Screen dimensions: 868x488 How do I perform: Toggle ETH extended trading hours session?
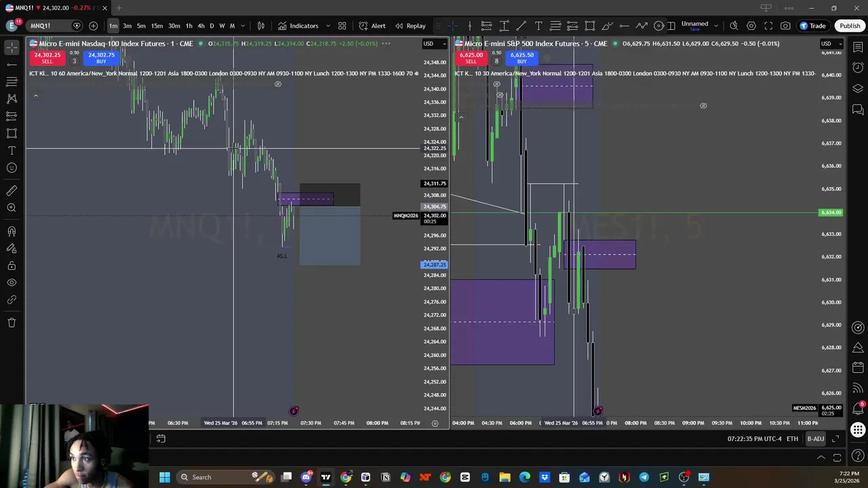point(792,439)
